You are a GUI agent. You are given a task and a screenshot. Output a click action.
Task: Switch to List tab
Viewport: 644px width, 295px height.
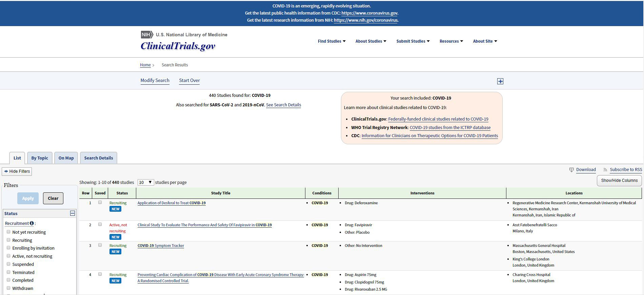[17, 158]
